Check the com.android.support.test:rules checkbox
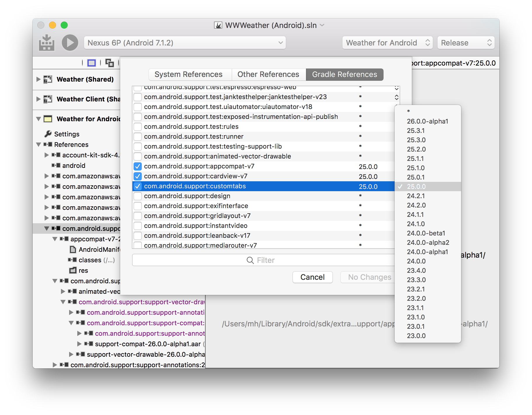Image resolution: width=532 pixels, height=415 pixels. tap(138, 126)
